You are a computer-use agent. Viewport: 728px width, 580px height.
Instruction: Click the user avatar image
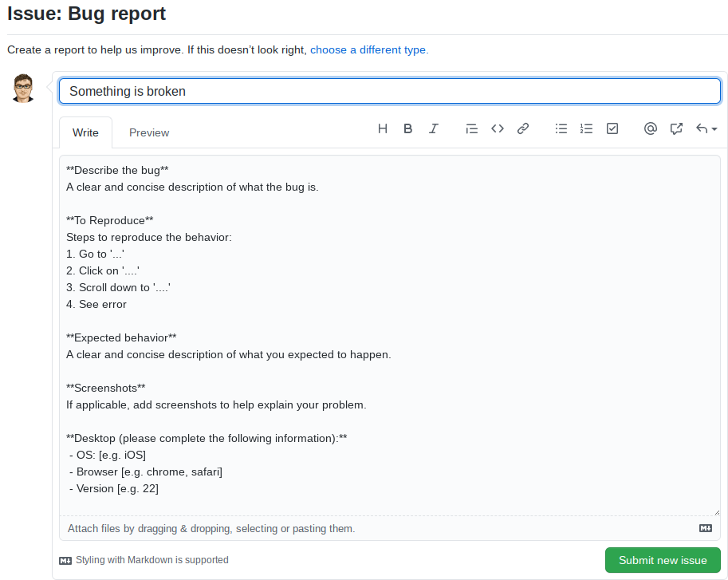point(23,88)
